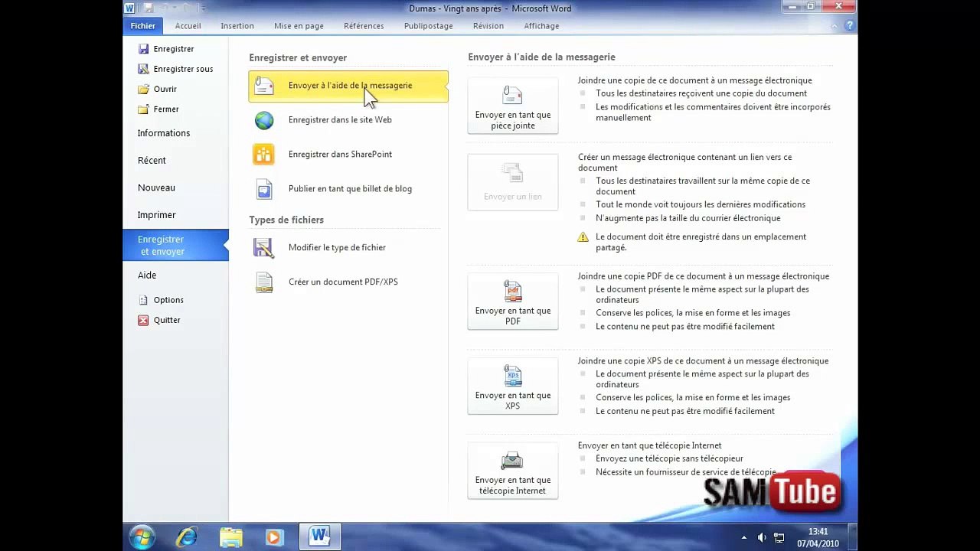The height and width of the screenshot is (551, 980).
Task: Click the disabled Envoyer un lien button
Action: pyautogui.click(x=513, y=182)
